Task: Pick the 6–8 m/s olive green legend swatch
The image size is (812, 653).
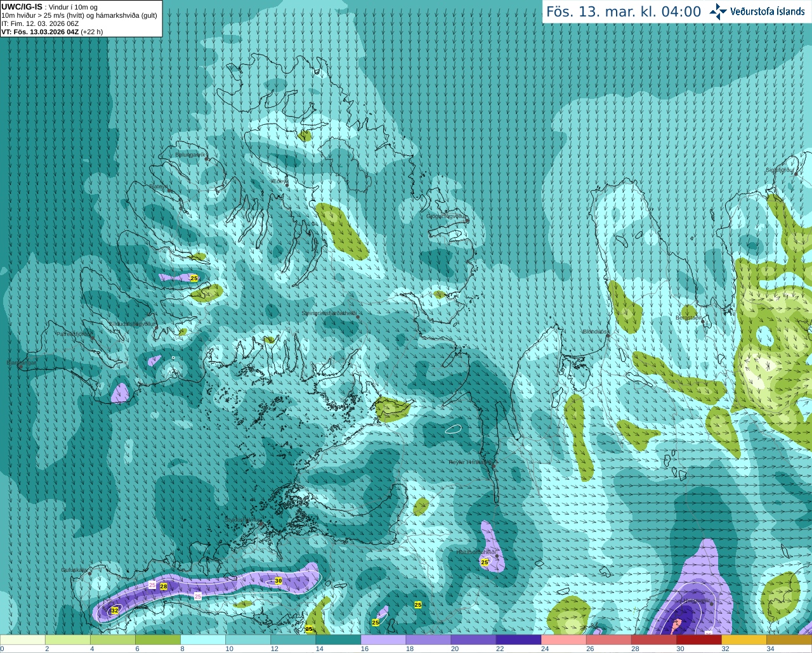Action: coord(158,640)
